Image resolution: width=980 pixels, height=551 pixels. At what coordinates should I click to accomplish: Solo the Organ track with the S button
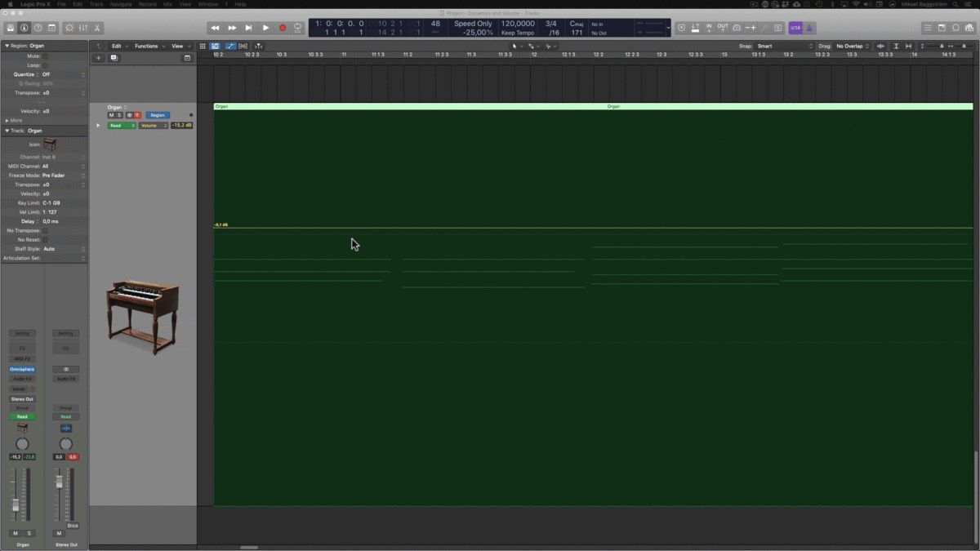[x=118, y=115]
